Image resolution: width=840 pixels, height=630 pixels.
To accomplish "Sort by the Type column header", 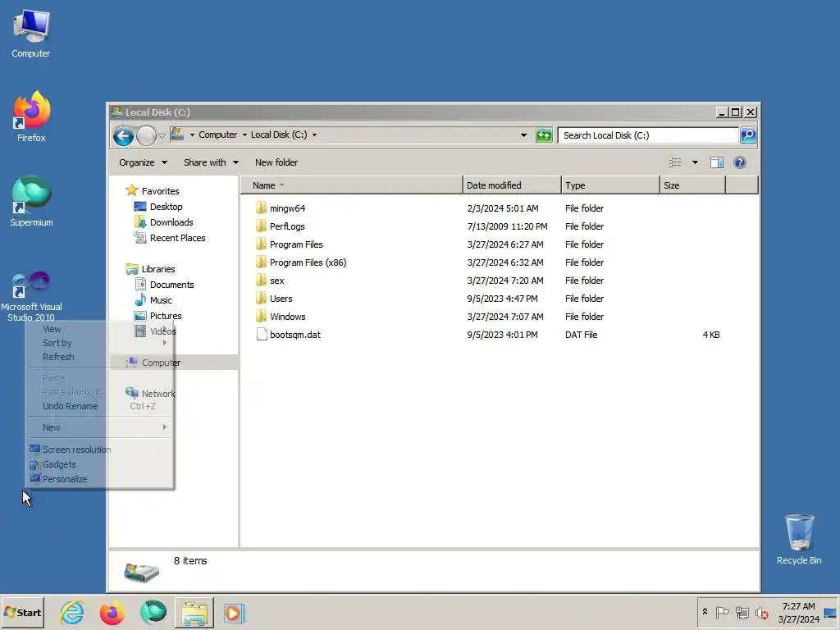I will tap(610, 185).
